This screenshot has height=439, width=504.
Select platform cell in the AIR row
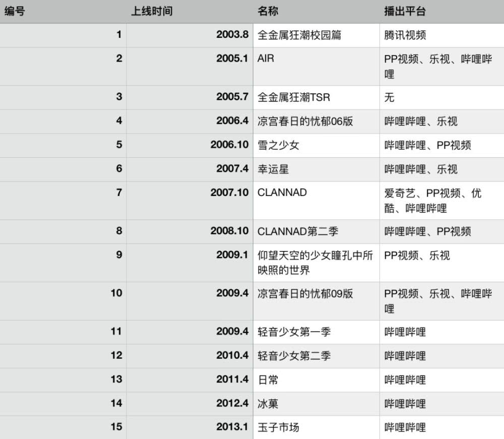point(442,66)
